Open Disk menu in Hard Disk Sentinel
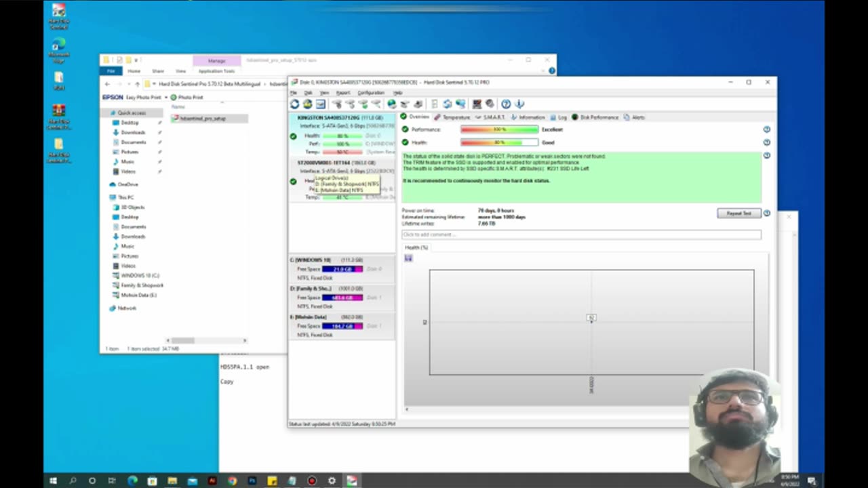This screenshot has width=868, height=488. pyautogui.click(x=308, y=93)
